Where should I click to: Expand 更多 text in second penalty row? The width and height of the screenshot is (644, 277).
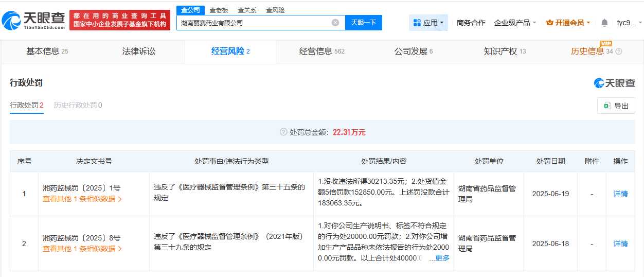442,258
